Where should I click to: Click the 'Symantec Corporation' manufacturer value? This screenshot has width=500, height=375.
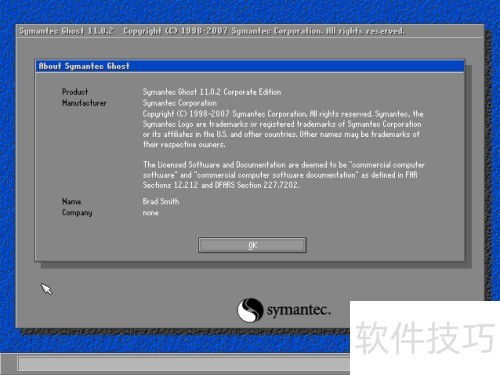click(x=180, y=103)
